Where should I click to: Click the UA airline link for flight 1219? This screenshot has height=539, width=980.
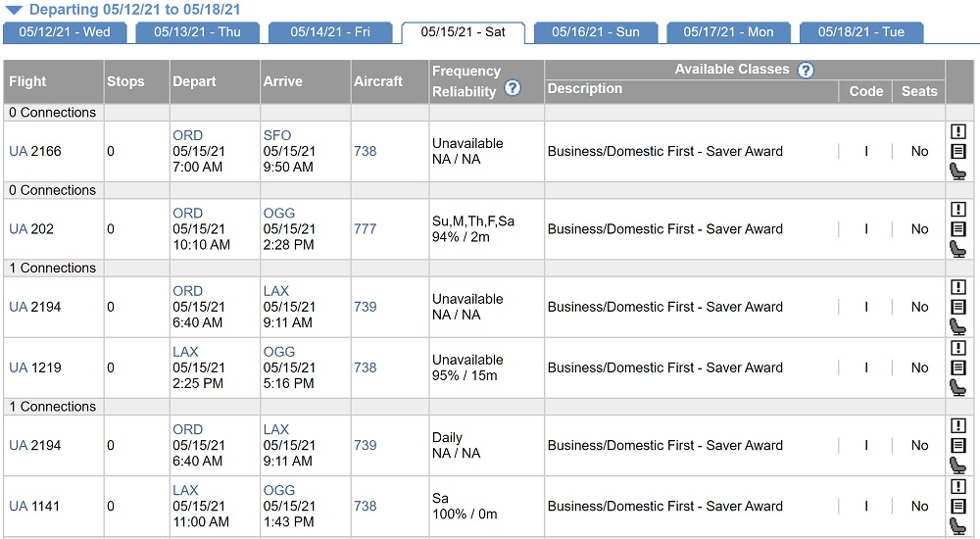coord(18,367)
